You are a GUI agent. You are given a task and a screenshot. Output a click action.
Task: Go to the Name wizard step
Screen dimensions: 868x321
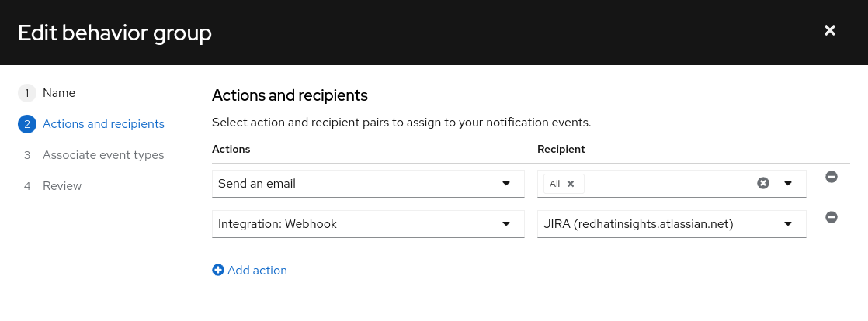point(59,93)
